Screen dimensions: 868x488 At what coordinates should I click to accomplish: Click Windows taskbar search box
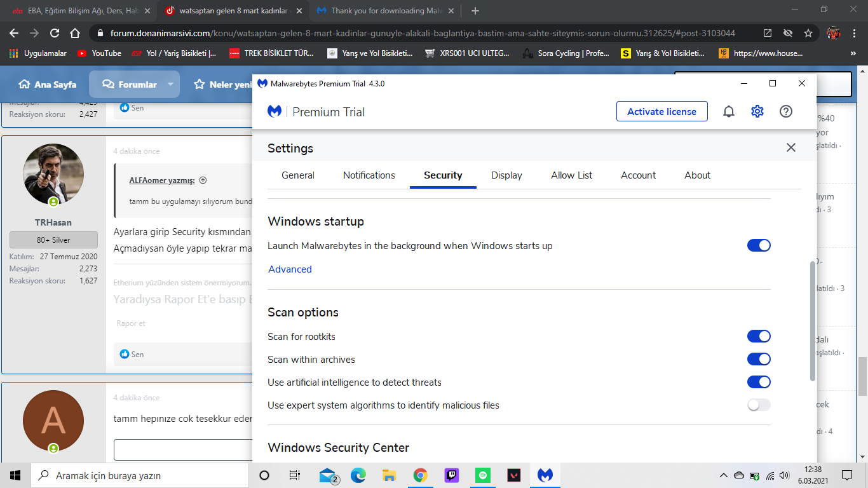coord(140,475)
